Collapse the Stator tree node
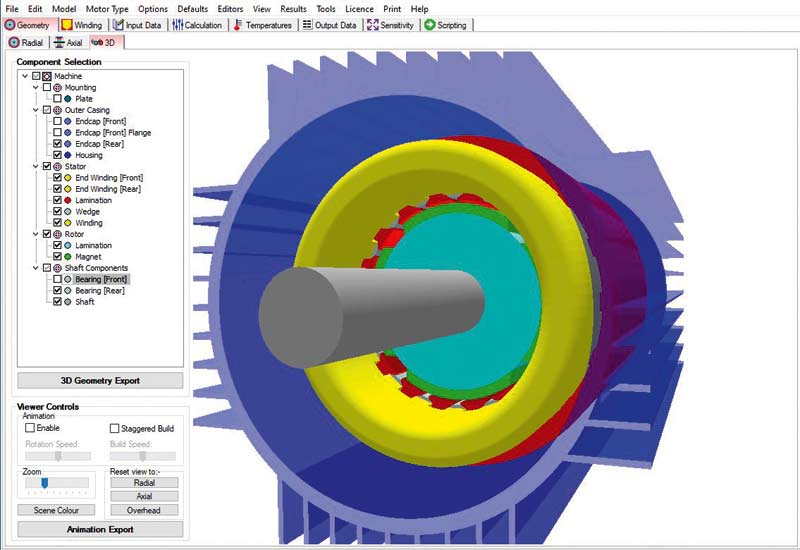This screenshot has width=800, height=550. click(36, 166)
